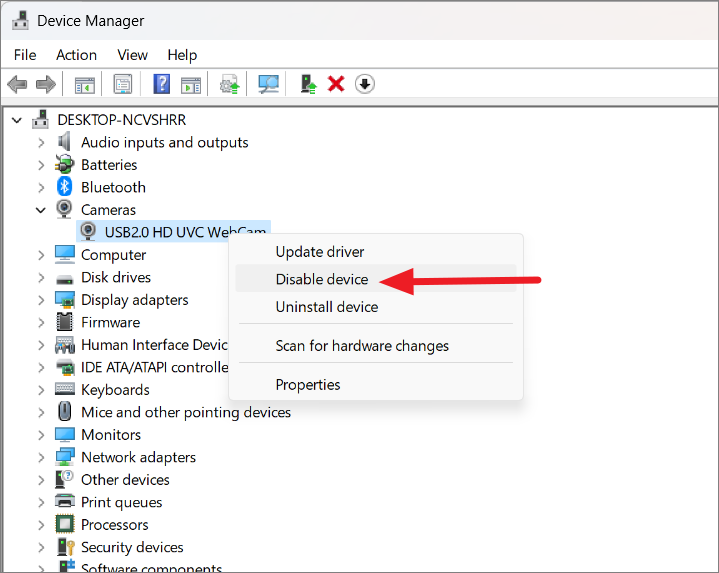This screenshot has height=573, width=719.
Task: Click the Enable device toolbar icon
Action: tap(308, 84)
